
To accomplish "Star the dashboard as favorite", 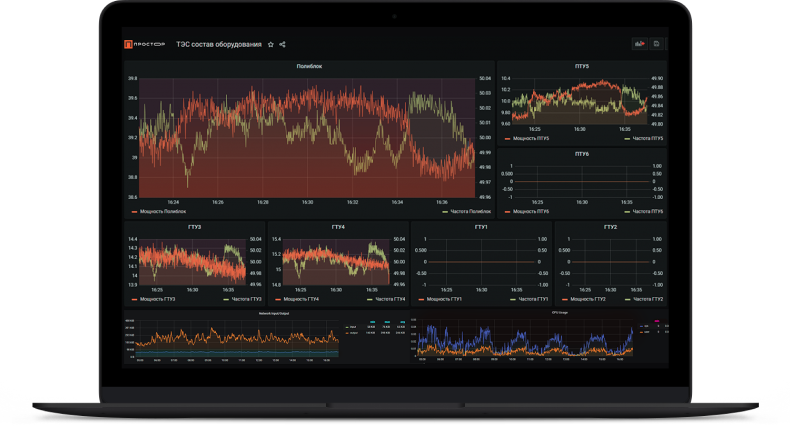I will pyautogui.click(x=270, y=44).
